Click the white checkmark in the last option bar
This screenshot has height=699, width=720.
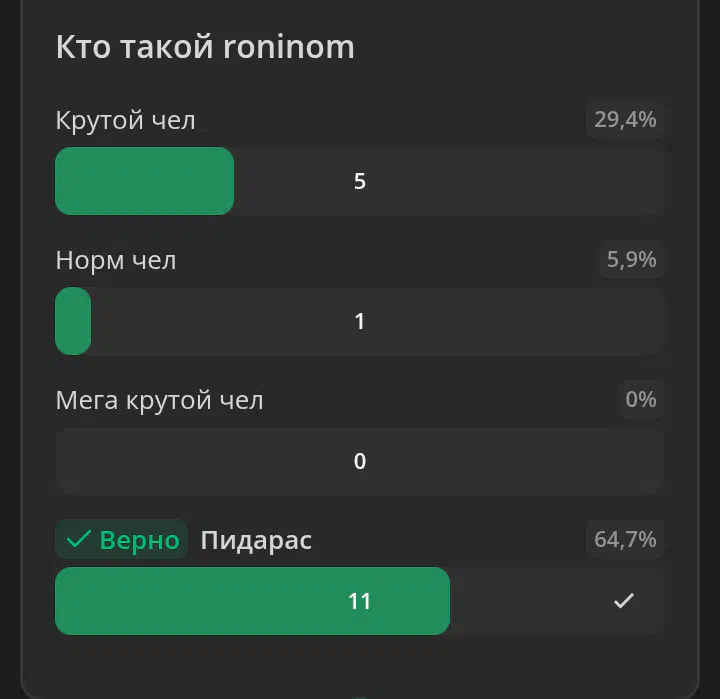click(x=624, y=601)
